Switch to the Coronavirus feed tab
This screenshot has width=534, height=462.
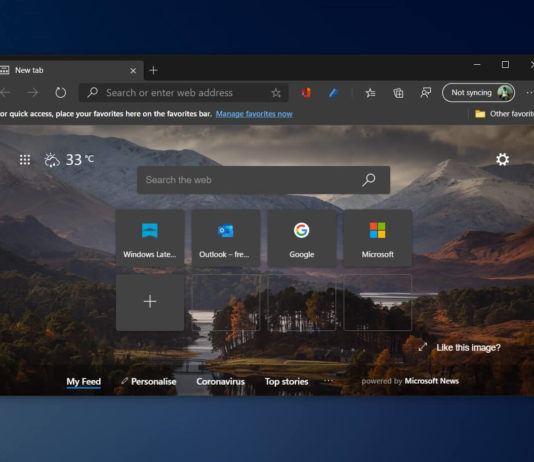(x=220, y=382)
